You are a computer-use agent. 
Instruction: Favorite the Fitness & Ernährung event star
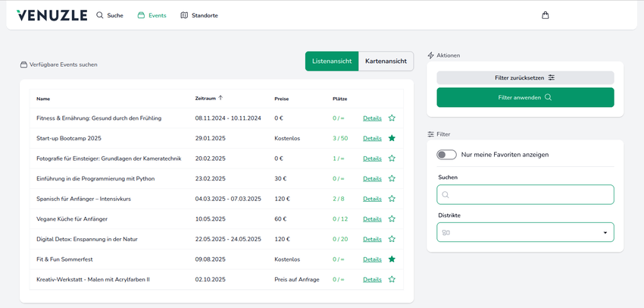[x=392, y=118]
